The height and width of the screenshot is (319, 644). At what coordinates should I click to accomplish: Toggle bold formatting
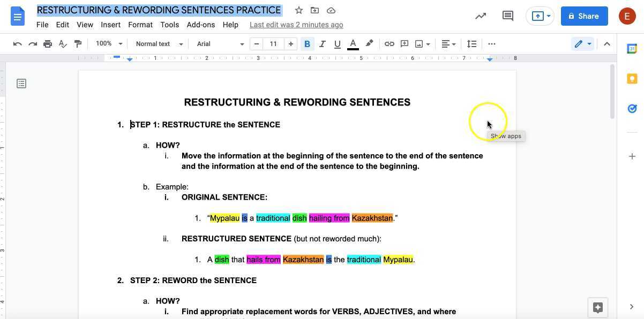pos(307,43)
